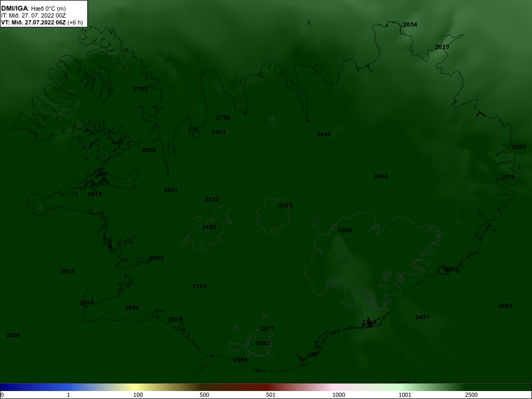Select the 2477 value label
Image resolution: width=532 pixels, height=399 pixels.
point(267,329)
